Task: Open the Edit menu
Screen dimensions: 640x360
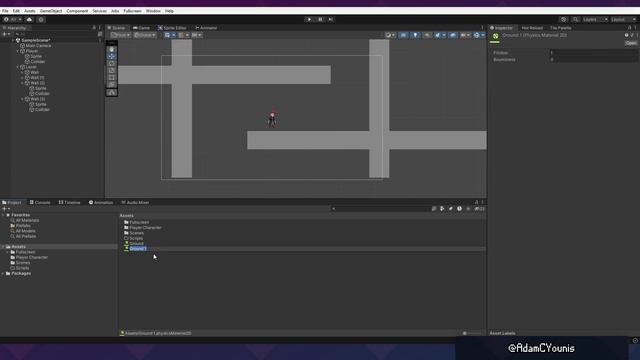Action: point(16,11)
